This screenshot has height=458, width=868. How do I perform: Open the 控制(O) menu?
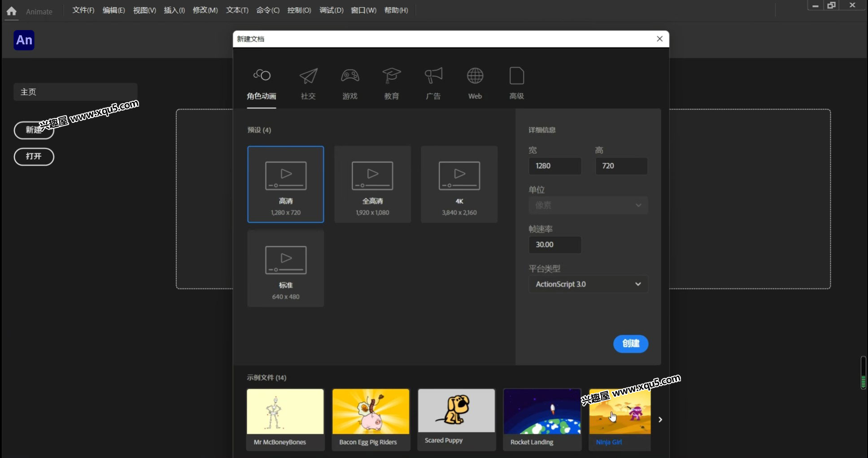[x=299, y=10]
